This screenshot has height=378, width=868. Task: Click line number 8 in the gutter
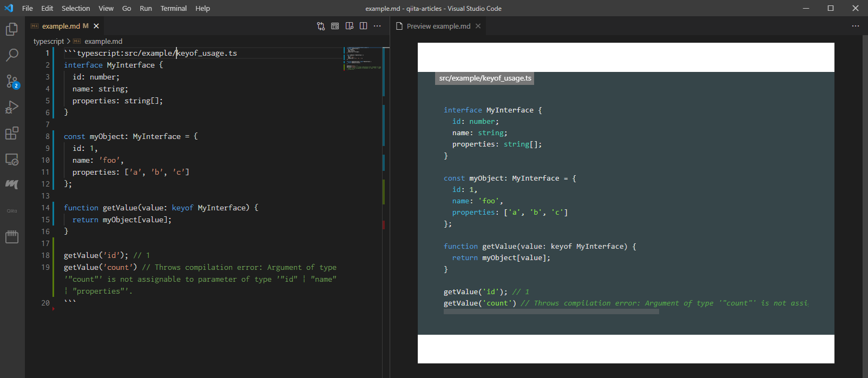point(47,136)
